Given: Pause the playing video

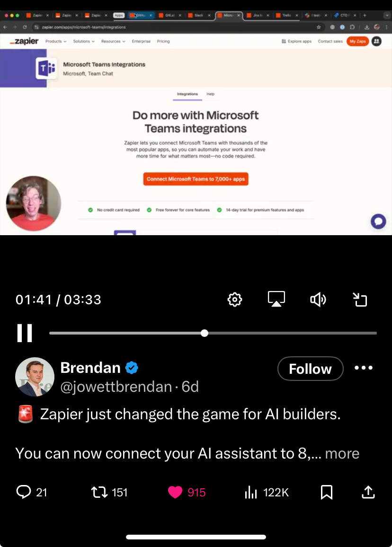Looking at the screenshot, I should [x=25, y=333].
